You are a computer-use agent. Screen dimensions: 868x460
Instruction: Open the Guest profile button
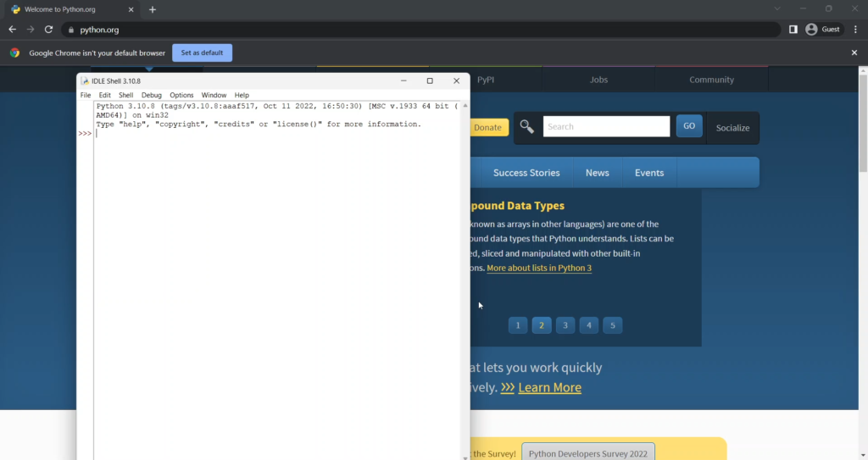[823, 30]
